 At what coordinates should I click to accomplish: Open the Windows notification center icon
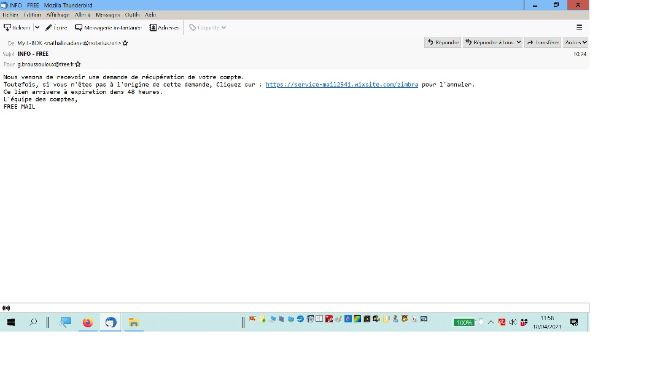pos(574,322)
